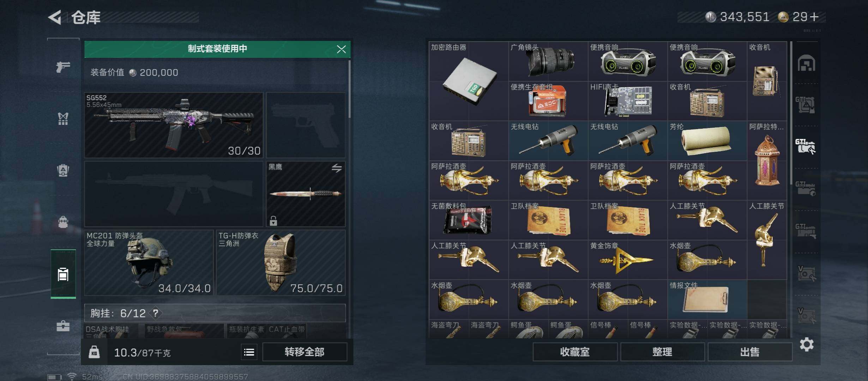Close the 制式套装使用中 banner
Viewport: 868px width, 381px height.
point(341,49)
